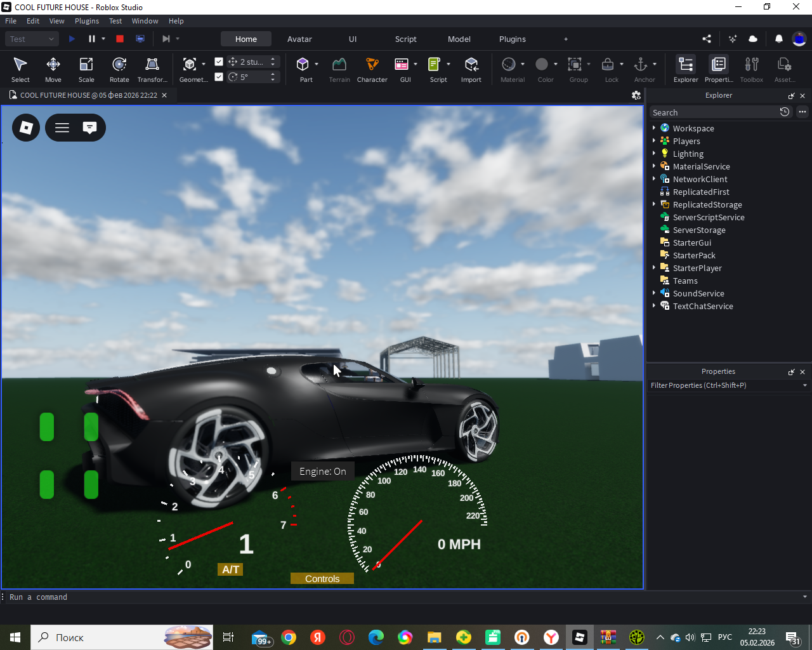Toggle the A/T transmission mode button
This screenshot has height=650, width=812.
[x=230, y=569]
